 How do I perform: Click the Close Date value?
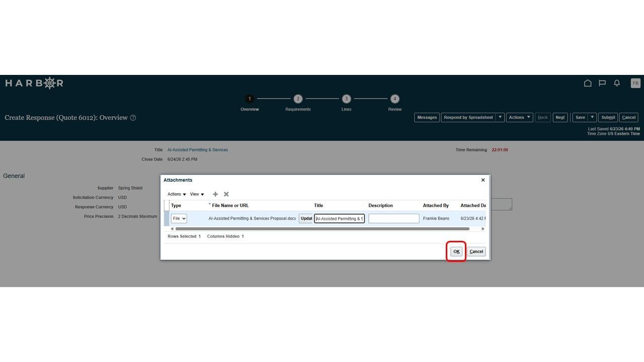182,159
